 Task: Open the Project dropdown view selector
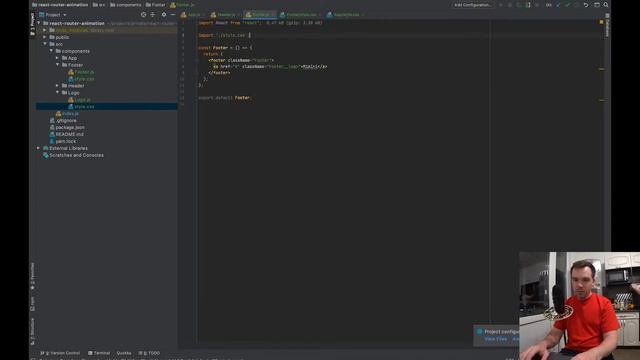point(53,15)
